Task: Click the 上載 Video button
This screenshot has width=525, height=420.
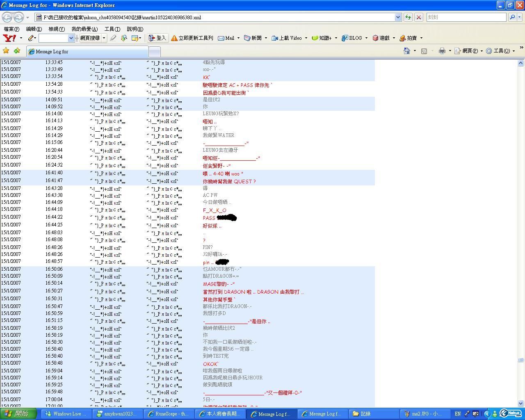Action: click(x=287, y=38)
